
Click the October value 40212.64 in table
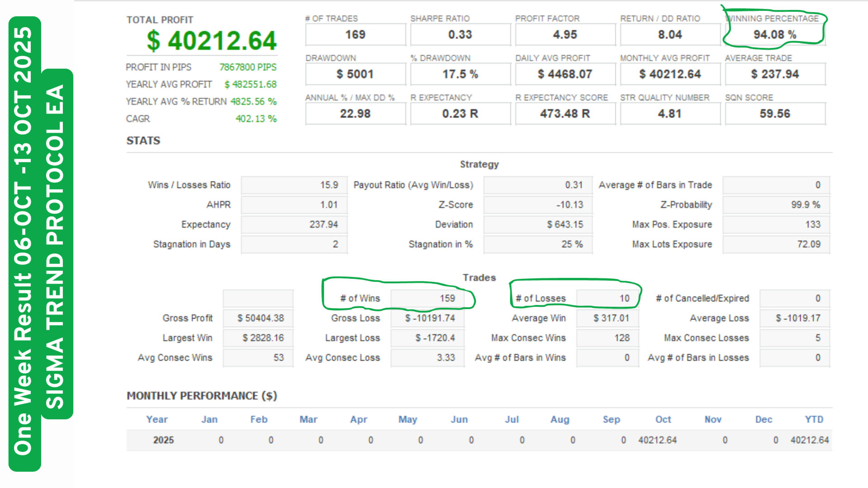click(657, 440)
